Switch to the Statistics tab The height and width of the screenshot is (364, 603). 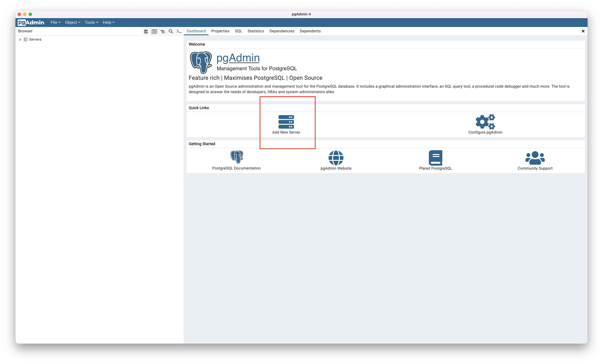tap(255, 31)
